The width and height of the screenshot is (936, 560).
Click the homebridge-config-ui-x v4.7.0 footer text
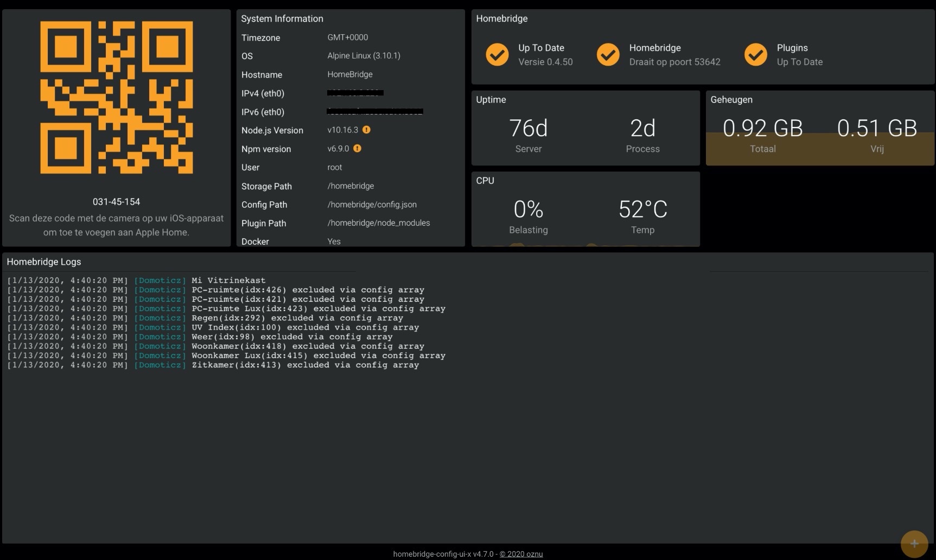pos(443,554)
